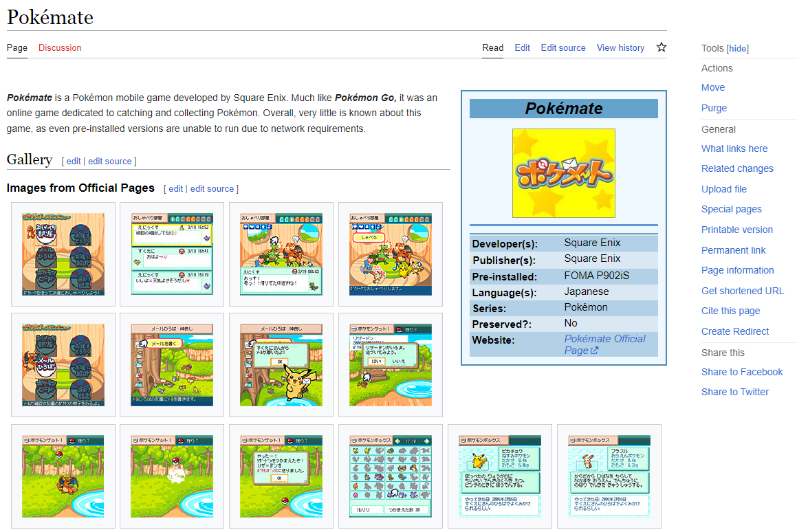Share the page to Facebook

click(x=741, y=373)
